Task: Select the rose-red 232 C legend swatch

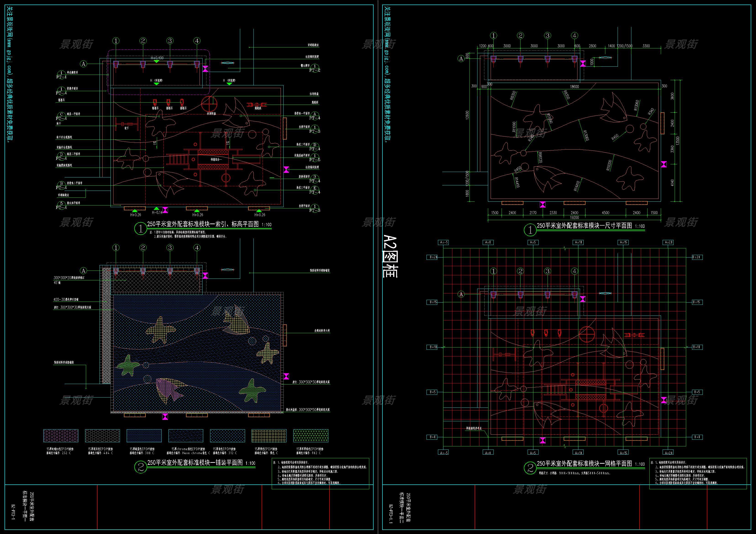Action: (61, 436)
